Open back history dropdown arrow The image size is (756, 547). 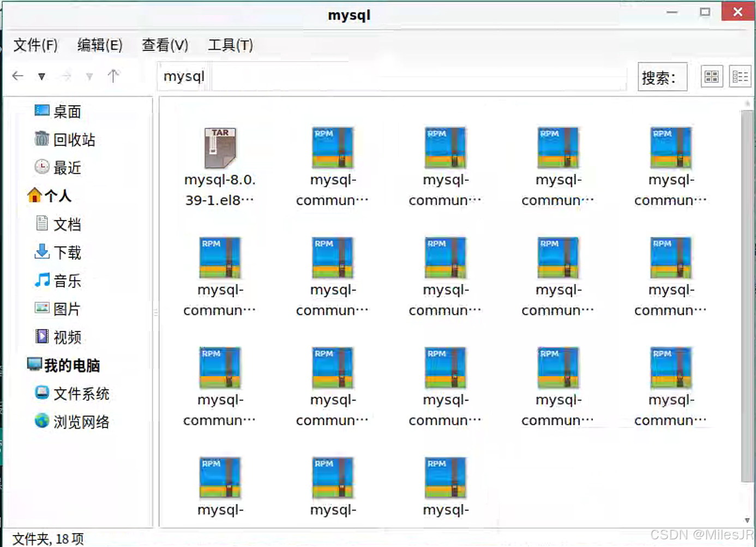click(x=41, y=76)
